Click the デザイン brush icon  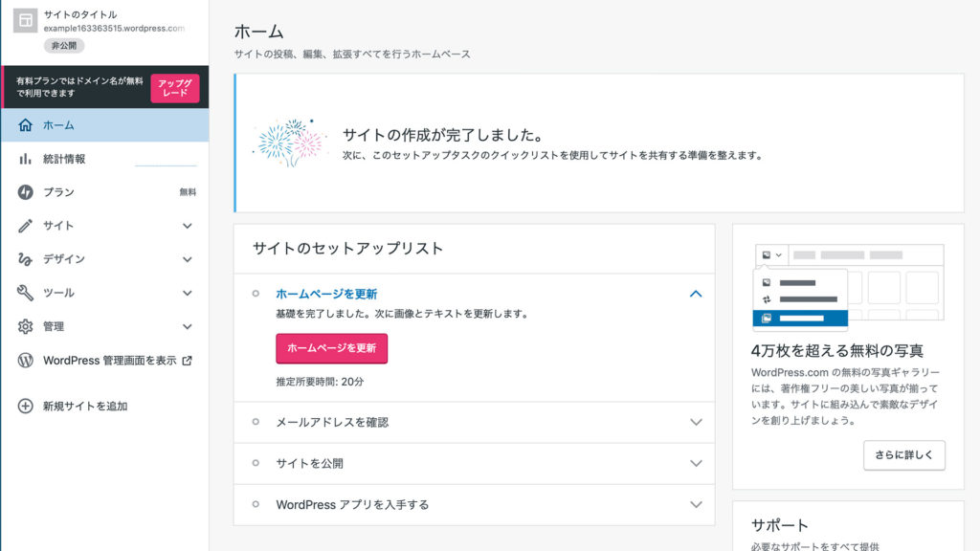tap(25, 259)
